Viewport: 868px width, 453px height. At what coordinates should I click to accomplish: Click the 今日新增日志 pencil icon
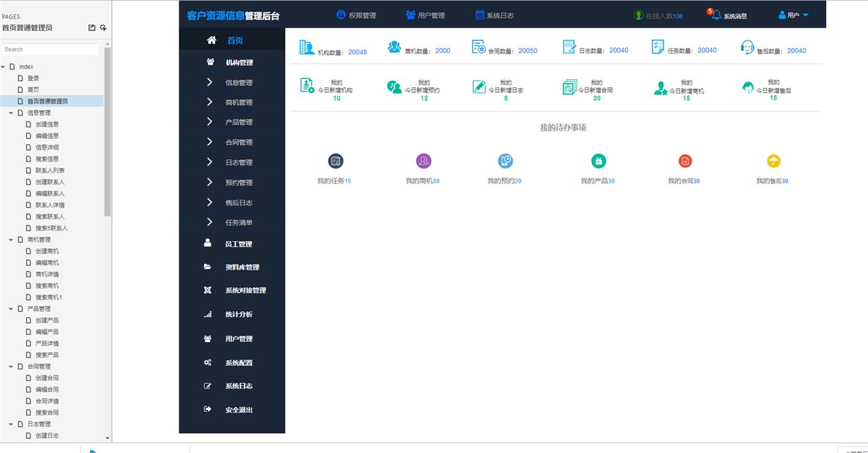pyautogui.click(x=479, y=86)
